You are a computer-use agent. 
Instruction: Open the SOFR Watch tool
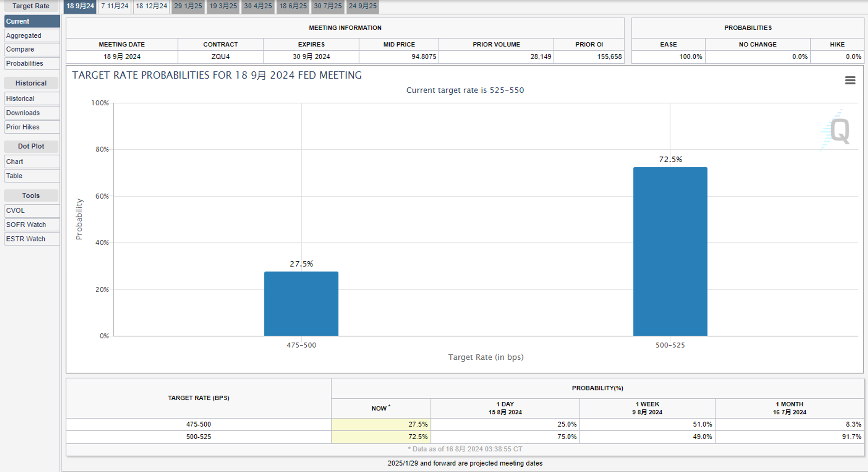click(x=32, y=225)
